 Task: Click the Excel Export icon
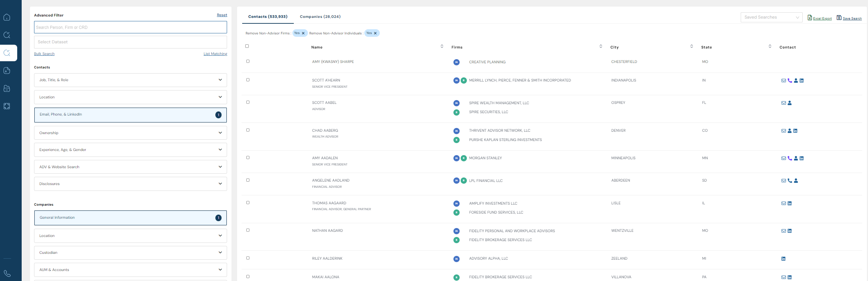pyautogui.click(x=810, y=18)
